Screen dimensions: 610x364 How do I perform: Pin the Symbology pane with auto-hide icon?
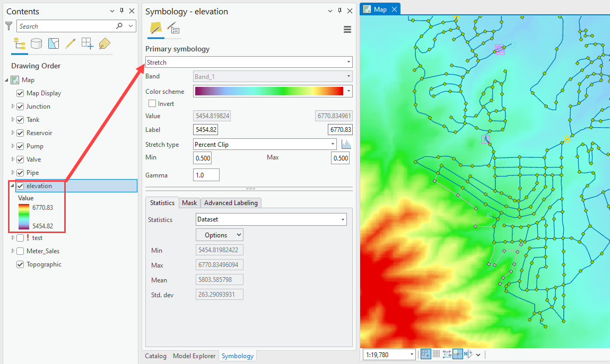[x=339, y=11]
